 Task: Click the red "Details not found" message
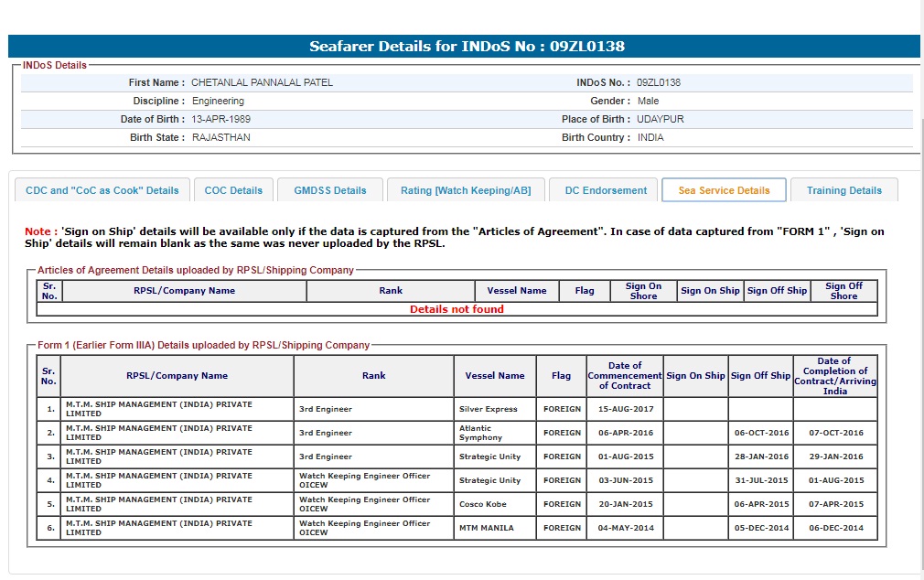457,309
